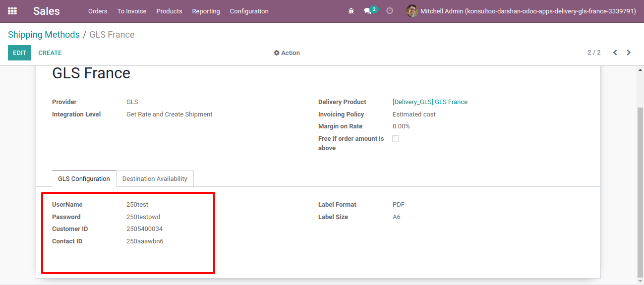This screenshot has width=644, height=285.
Task: Open the Orders menu
Action: (98, 11)
